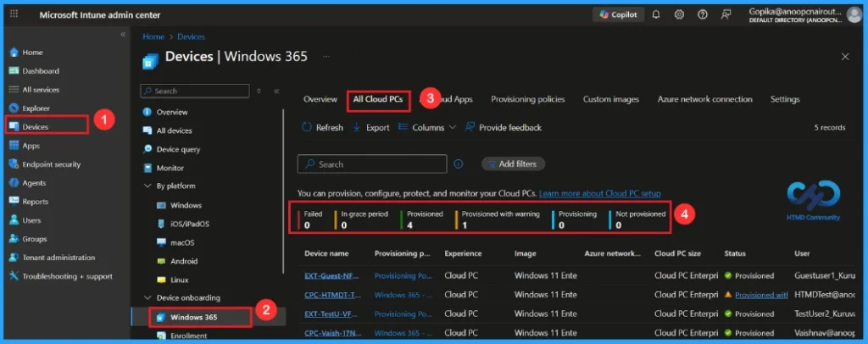
Task: Sort by the Device name column header
Action: pyautogui.click(x=326, y=253)
